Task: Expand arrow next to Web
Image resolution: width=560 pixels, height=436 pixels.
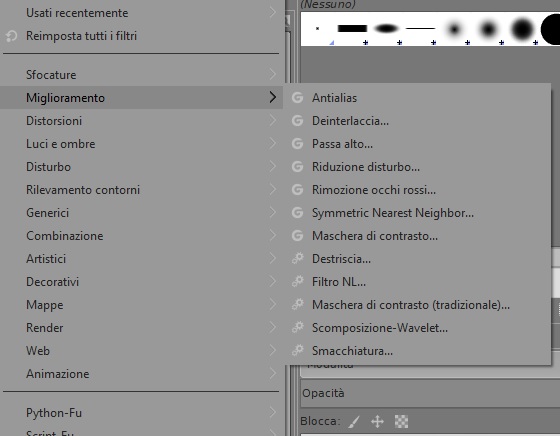Action: pos(272,351)
